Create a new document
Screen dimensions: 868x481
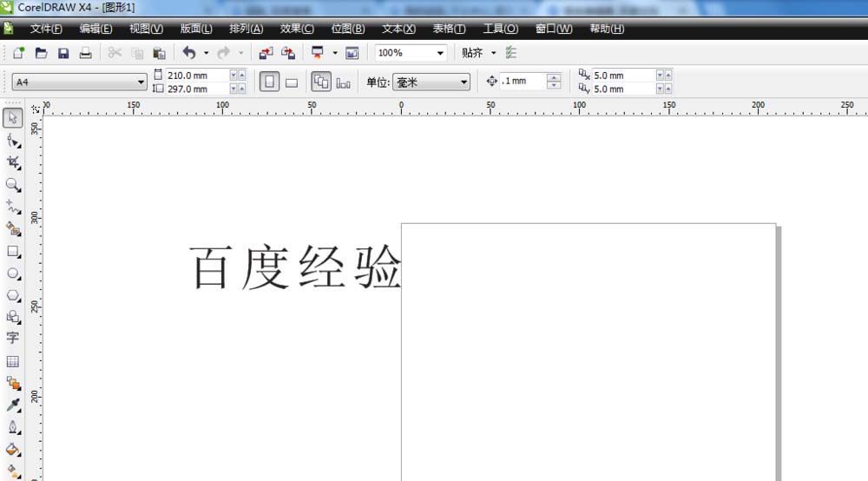[x=18, y=53]
